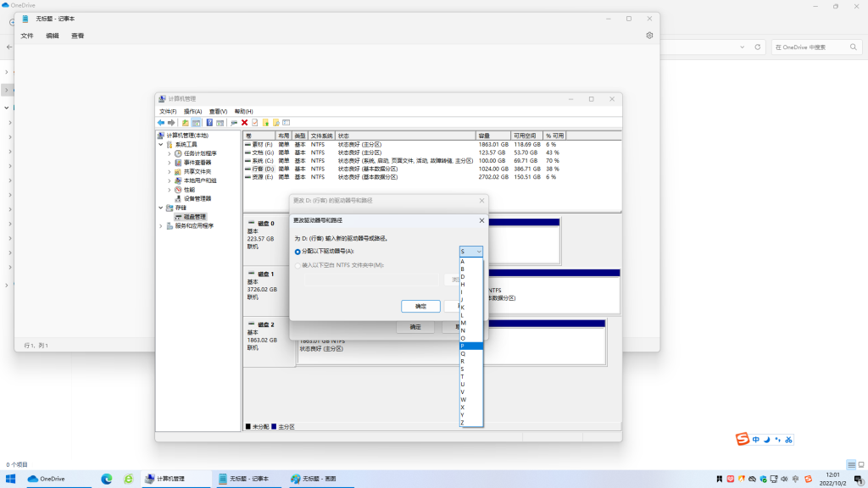Viewport: 868px width, 488px height.
Task: Expand the 任务计划程序 tree node
Action: point(170,153)
